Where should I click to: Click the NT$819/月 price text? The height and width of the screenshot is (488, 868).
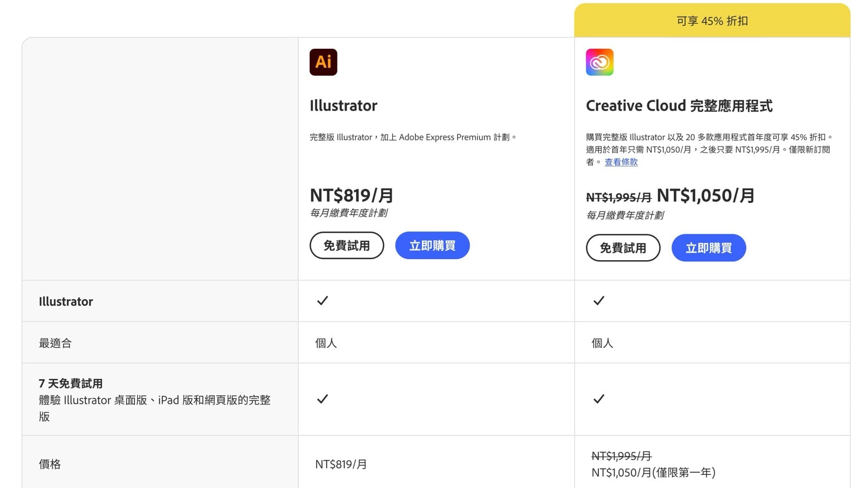click(x=352, y=195)
